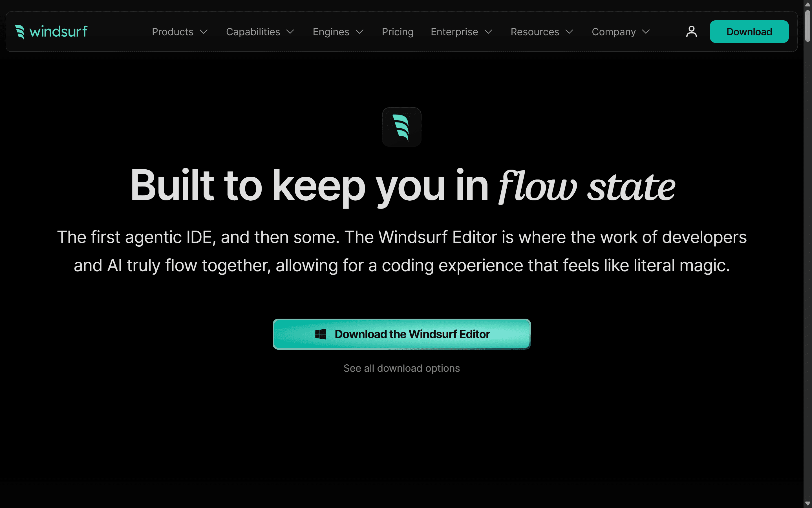This screenshot has width=812, height=508.
Task: Open the Products menu
Action: [x=180, y=32]
